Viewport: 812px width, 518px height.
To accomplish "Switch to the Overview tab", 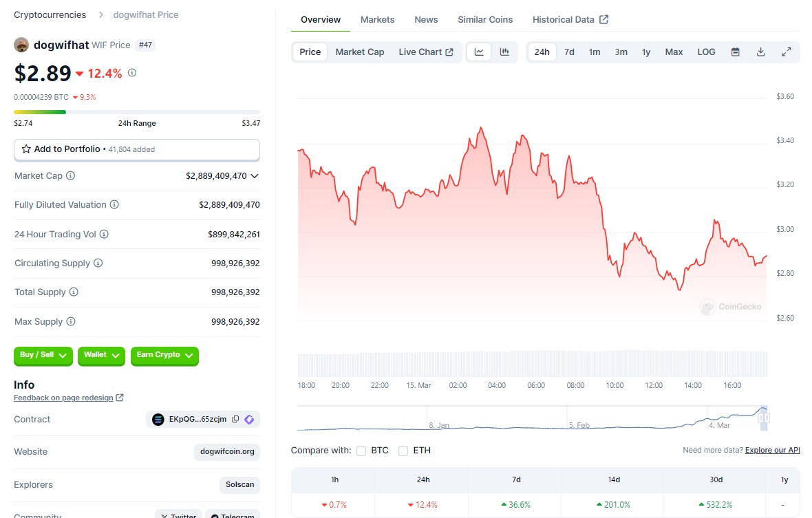I will tap(321, 20).
